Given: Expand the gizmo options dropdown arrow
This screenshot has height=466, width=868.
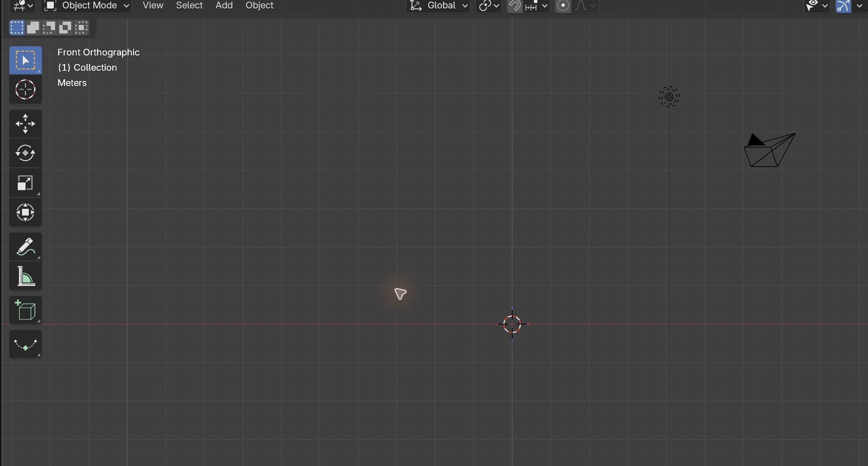Looking at the screenshot, I should (860, 6).
